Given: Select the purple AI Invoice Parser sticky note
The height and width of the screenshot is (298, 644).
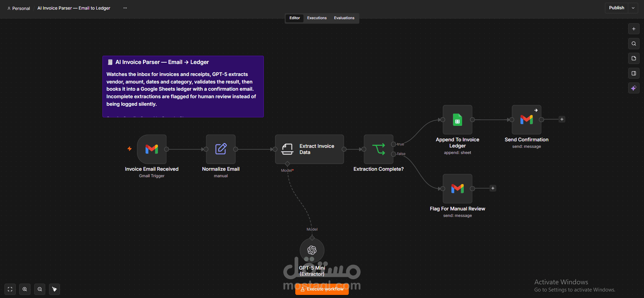Looking at the screenshot, I should (183, 87).
